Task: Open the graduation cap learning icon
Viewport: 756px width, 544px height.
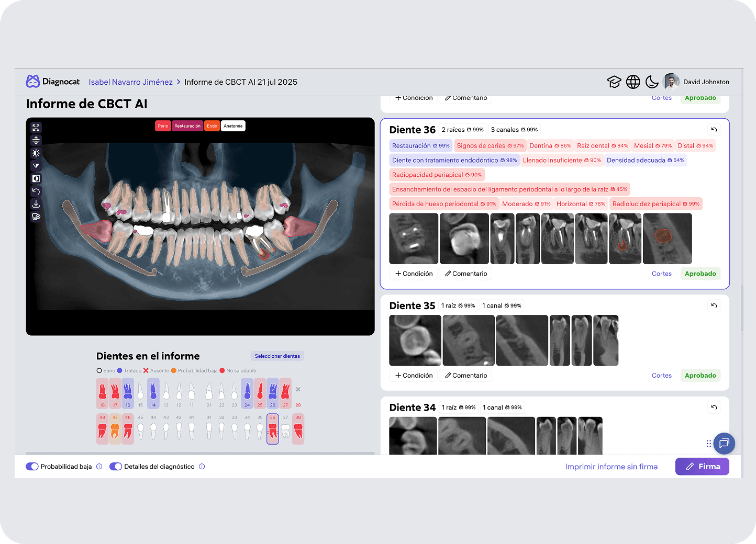Action: click(614, 82)
